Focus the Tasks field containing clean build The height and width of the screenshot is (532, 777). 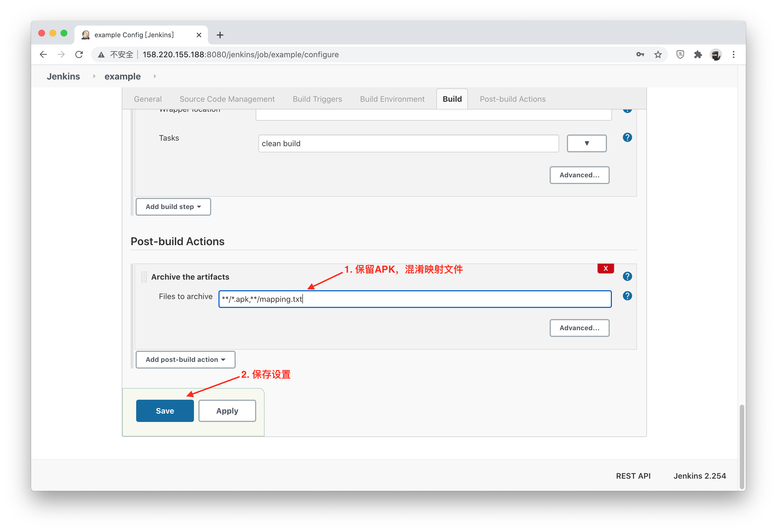[409, 143]
